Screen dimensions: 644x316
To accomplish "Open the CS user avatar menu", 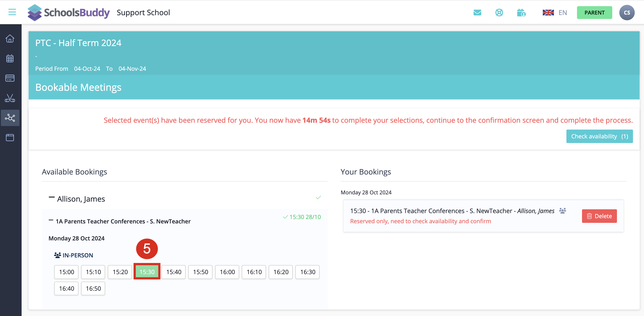I will 627,13.
